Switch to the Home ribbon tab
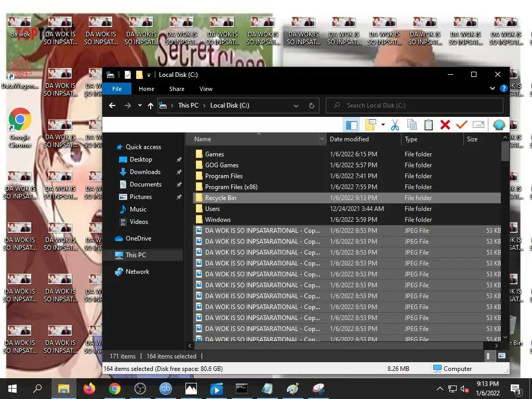This screenshot has width=532, height=399. point(146,89)
